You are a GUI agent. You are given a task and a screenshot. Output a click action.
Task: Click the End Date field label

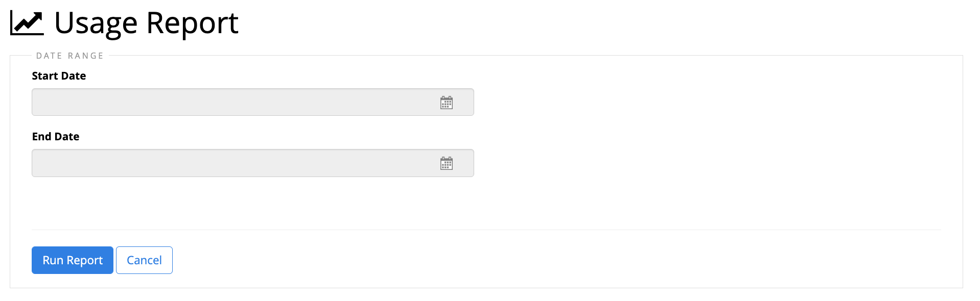pos(56,137)
